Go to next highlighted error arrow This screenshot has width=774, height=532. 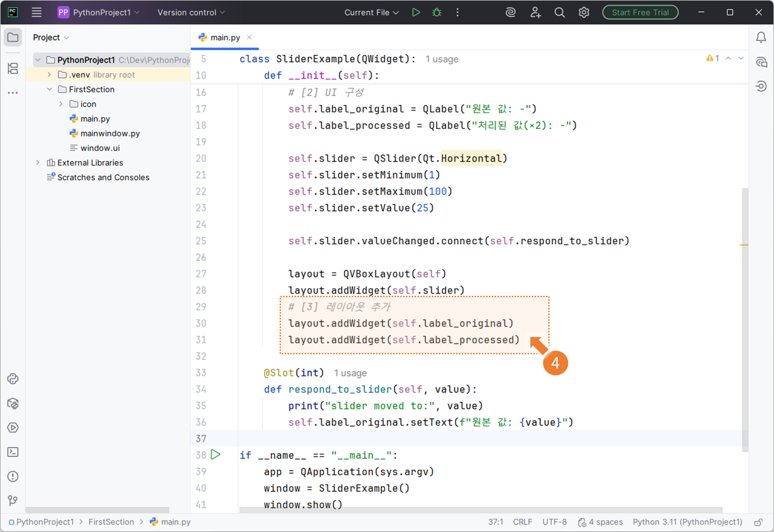click(741, 58)
